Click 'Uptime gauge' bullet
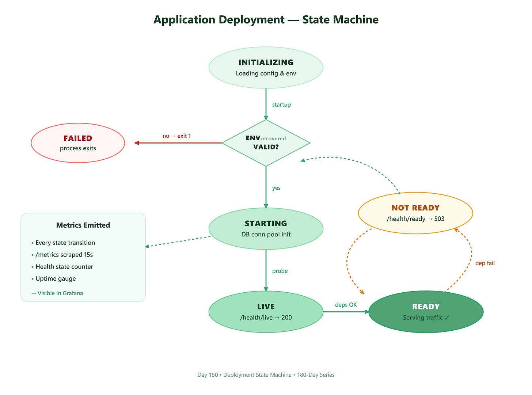Viewport: 532px width, 395px height. tap(53, 278)
